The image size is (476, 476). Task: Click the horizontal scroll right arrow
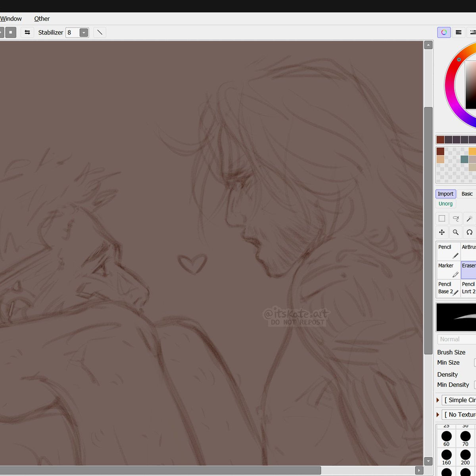(419, 470)
